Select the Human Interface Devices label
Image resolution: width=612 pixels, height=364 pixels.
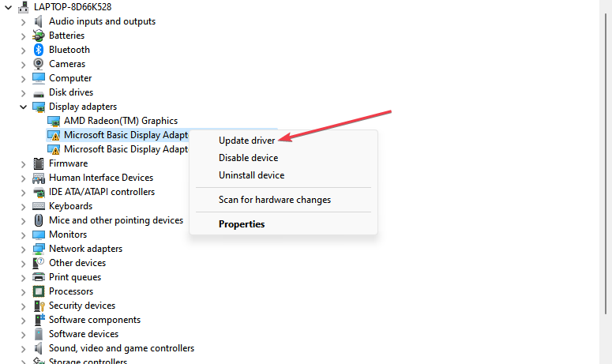(x=101, y=178)
